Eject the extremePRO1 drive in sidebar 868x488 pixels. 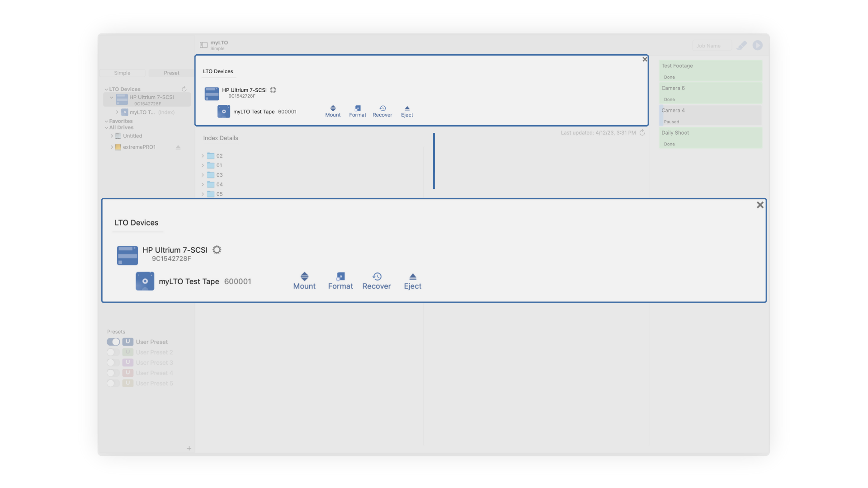tap(178, 147)
